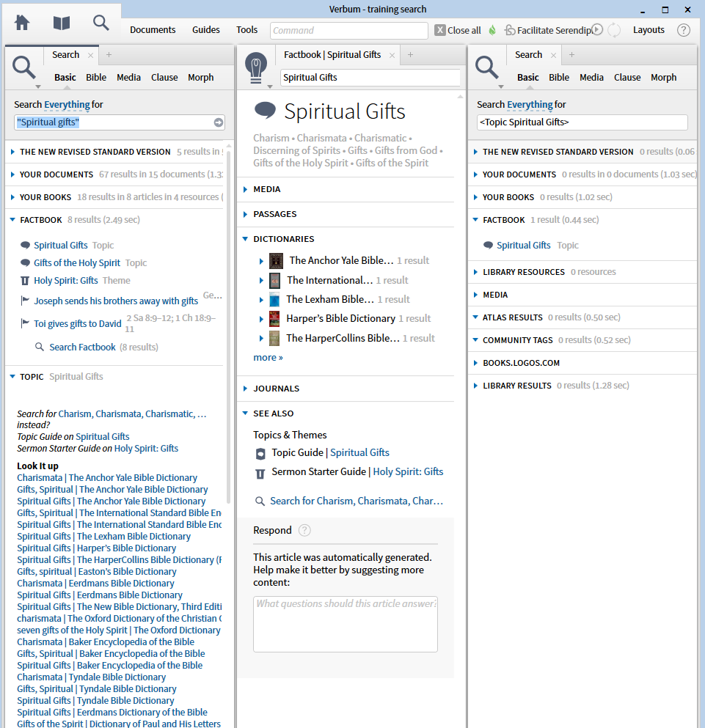Click Search for Charism, Charismata in See Also

point(357,501)
